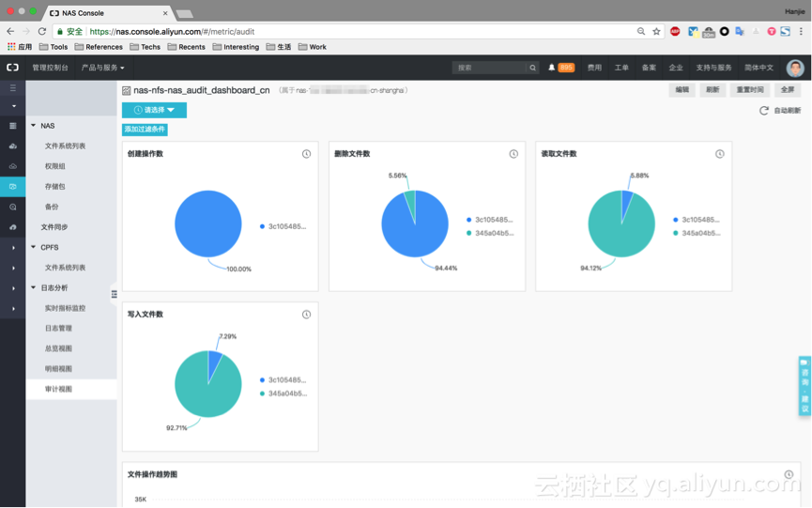Collapse the 日志分析 tree section
The height and width of the screenshot is (508, 812).
(34, 287)
